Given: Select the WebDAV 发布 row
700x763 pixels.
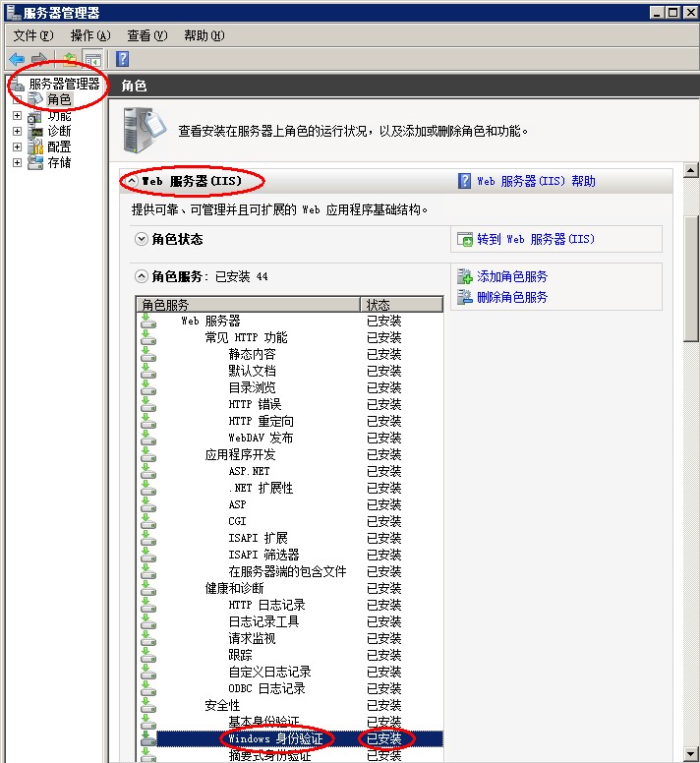Looking at the screenshot, I should pos(290,438).
